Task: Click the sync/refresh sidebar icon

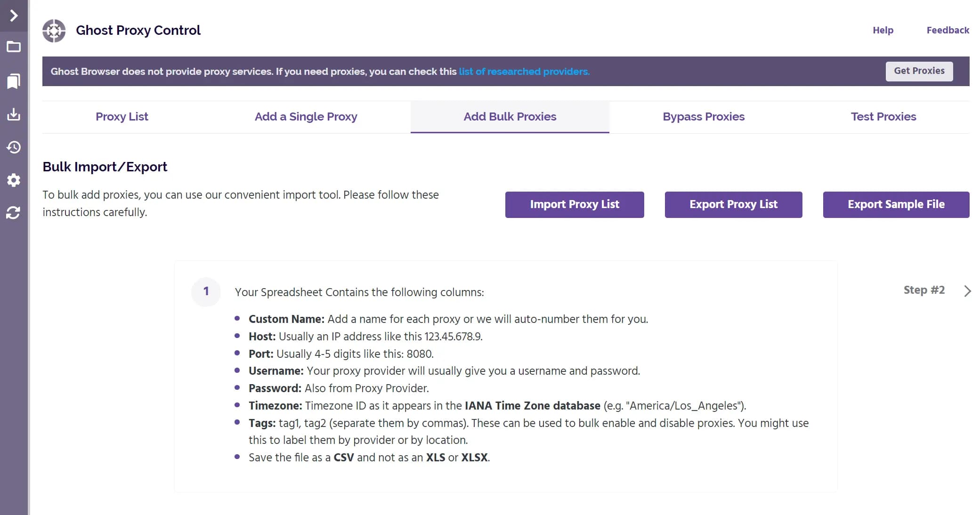Action: (14, 213)
